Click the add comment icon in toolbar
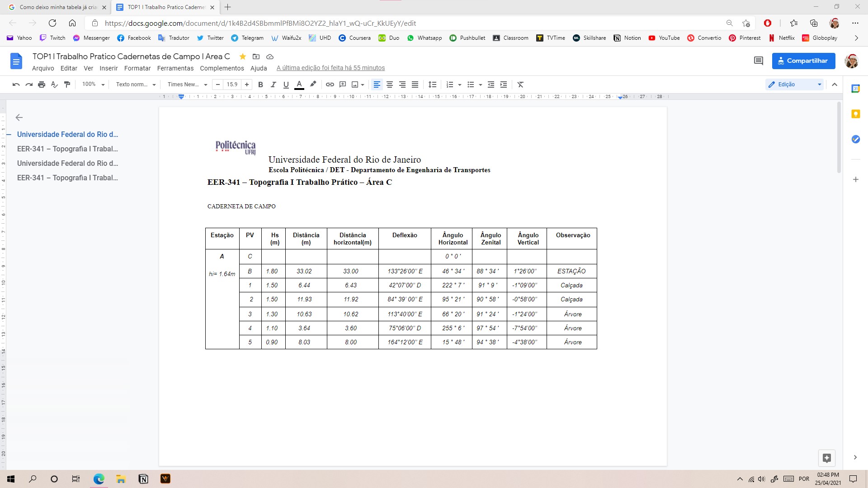Screen dimensions: 868x488 point(343,84)
